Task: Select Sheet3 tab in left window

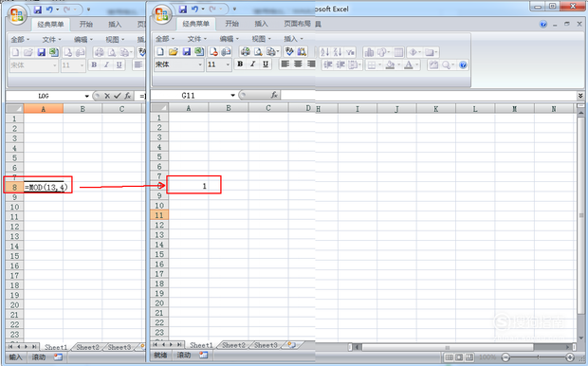Action: point(119,347)
